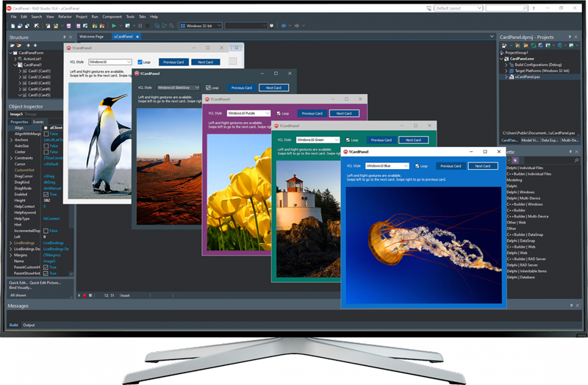Expand Build Configurations (Debug) node
Image resolution: width=588 pixels, height=385 pixels.
point(506,65)
